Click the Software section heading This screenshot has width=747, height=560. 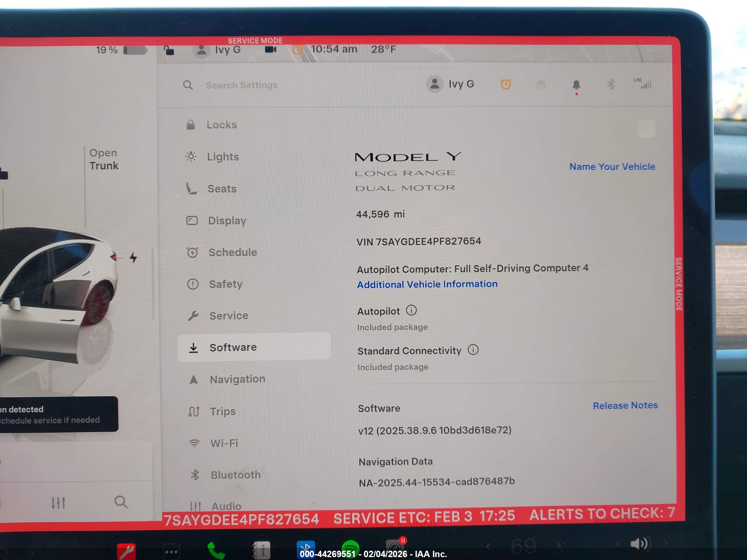[379, 408]
